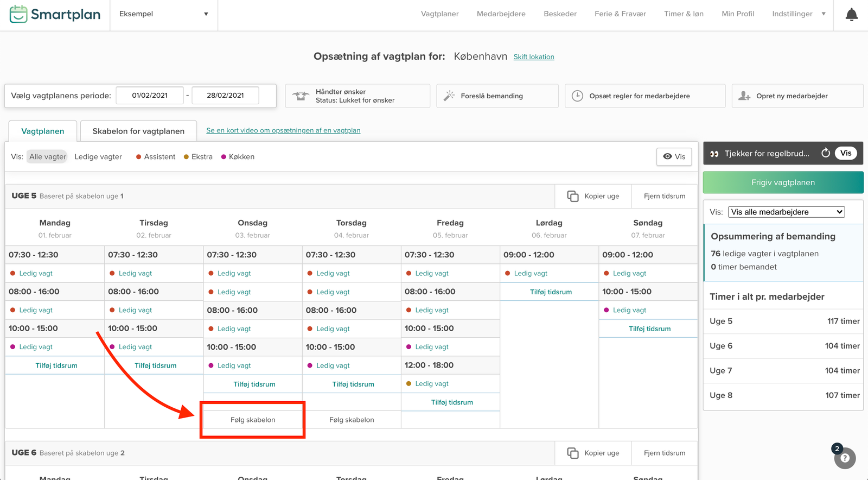This screenshot has height=480, width=868.
Task: Toggle the Vis switch in rule check bar
Action: (846, 153)
